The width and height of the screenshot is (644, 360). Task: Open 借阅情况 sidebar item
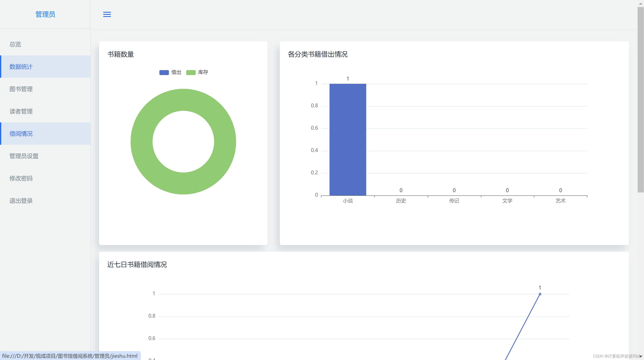click(x=21, y=133)
